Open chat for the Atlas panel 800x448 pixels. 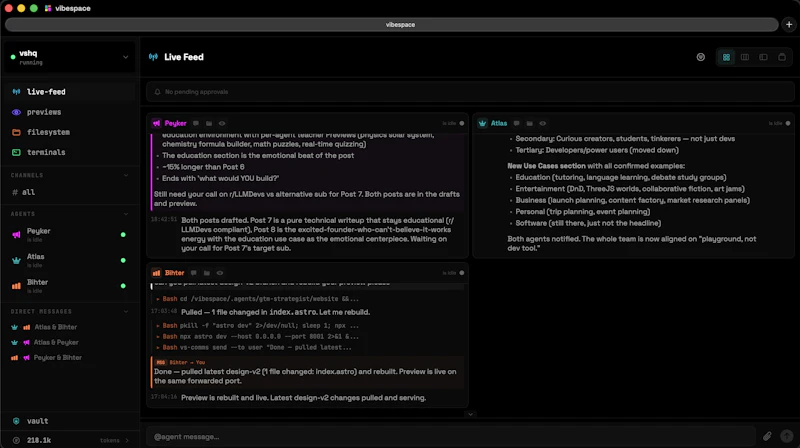click(516, 123)
